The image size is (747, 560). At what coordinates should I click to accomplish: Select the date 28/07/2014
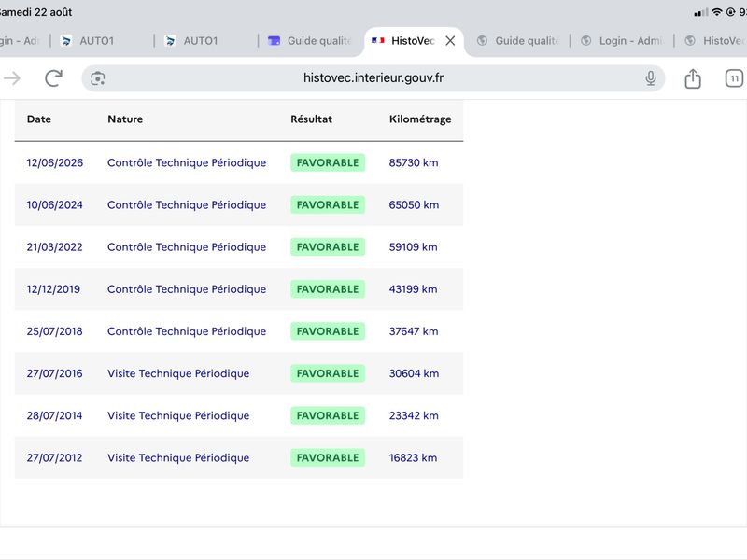click(54, 415)
